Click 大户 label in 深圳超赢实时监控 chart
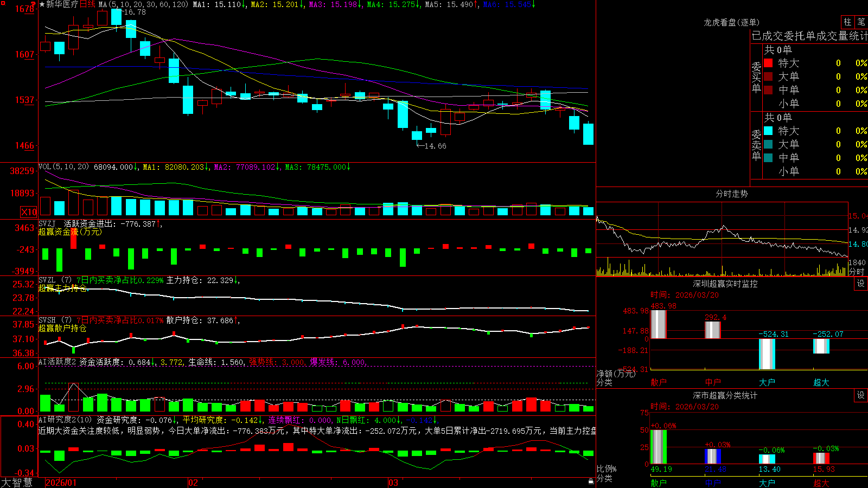Image resolution: width=868 pixels, height=488 pixels. pos(767,382)
